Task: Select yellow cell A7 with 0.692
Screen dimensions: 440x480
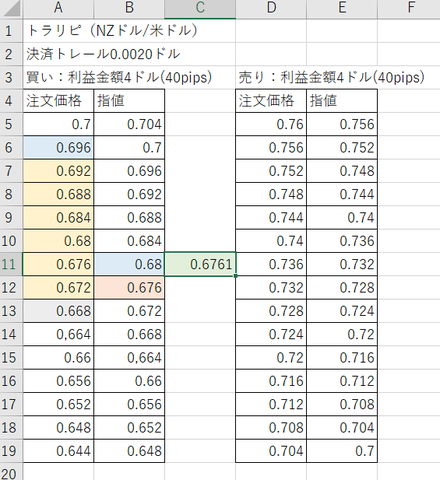Action: (58, 171)
